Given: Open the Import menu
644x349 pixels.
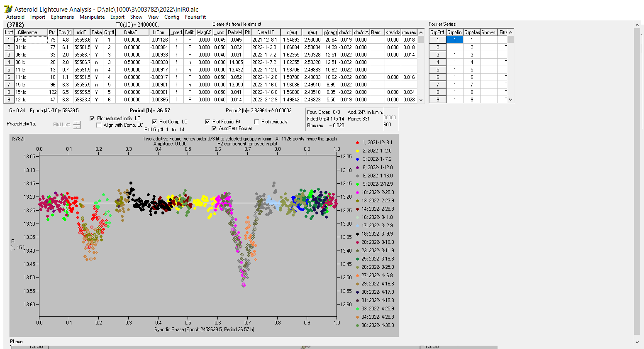Looking at the screenshot, I should pos(38,17).
